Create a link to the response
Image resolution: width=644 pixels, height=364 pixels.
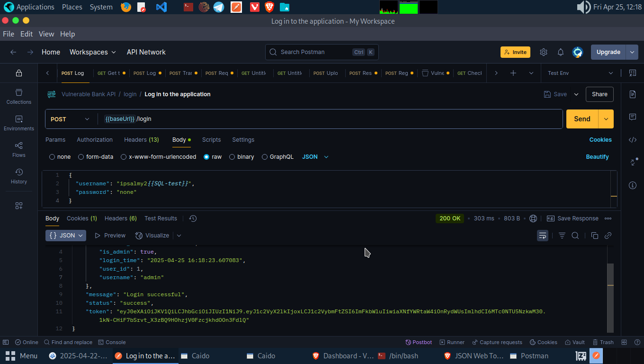pyautogui.click(x=608, y=236)
